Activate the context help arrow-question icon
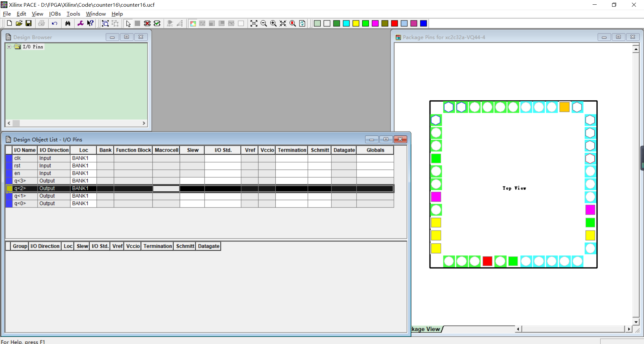 [90, 23]
